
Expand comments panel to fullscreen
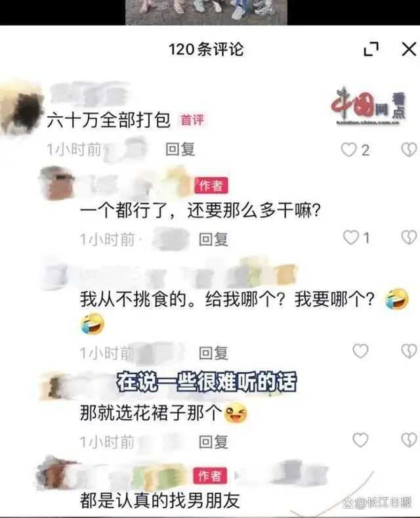pos(371,49)
